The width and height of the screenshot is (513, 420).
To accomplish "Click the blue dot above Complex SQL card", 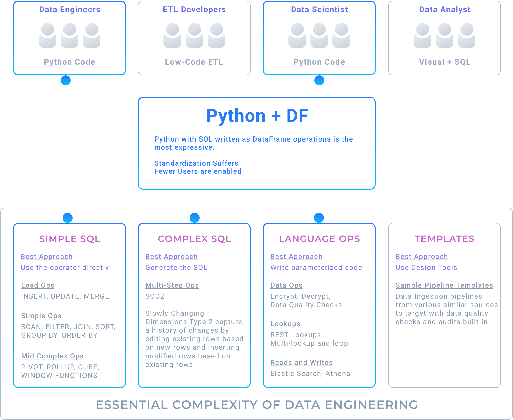I will 195,218.
